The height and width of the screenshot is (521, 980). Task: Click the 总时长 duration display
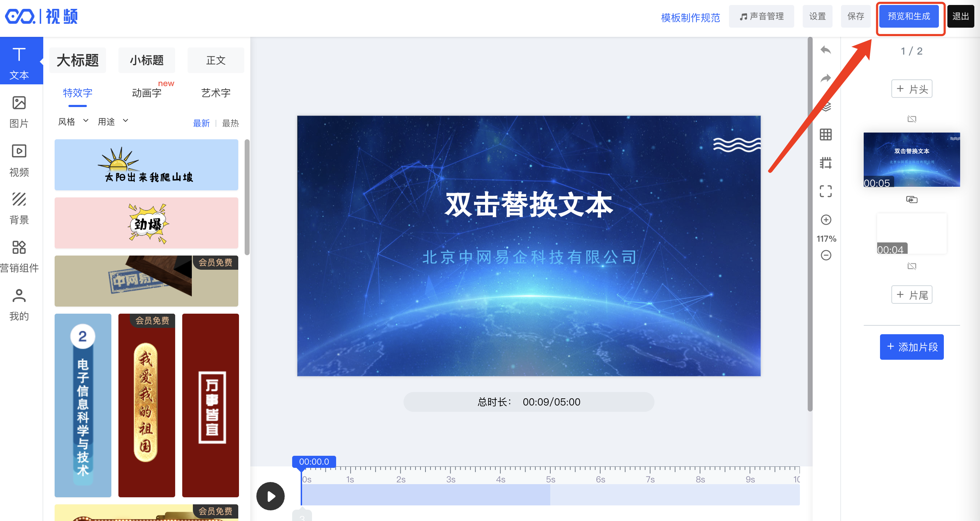529,402
